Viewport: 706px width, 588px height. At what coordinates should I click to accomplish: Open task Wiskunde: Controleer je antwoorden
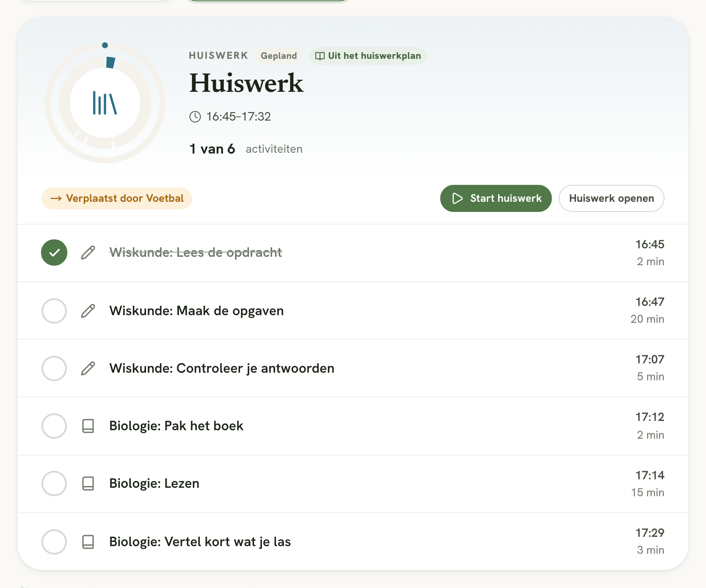pos(222,368)
